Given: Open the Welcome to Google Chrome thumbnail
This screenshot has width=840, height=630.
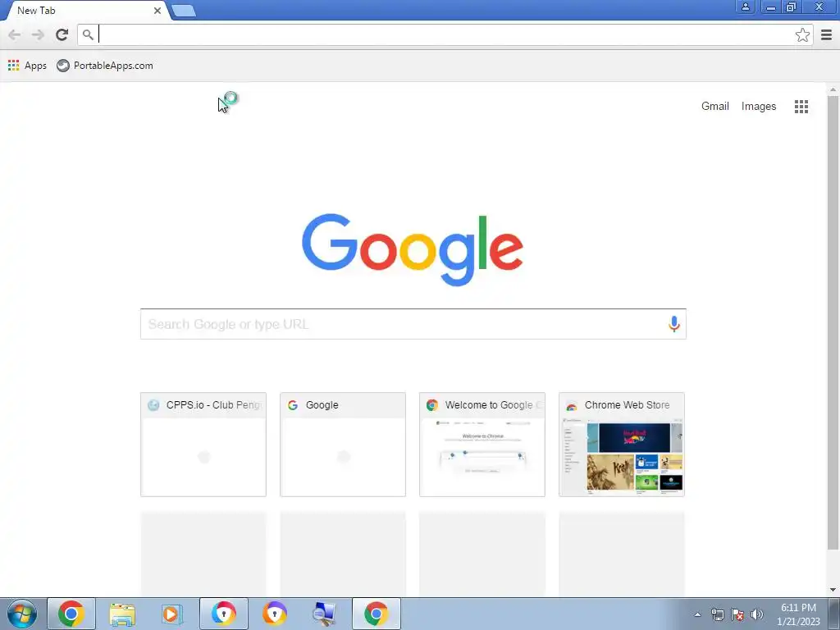Looking at the screenshot, I should tap(482, 444).
